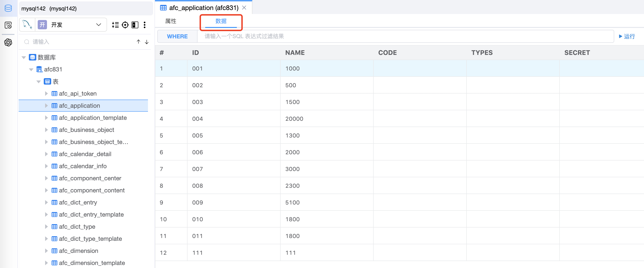The height and width of the screenshot is (268, 644).
Task: Collapse the afc831 database node
Action: pos(31,70)
